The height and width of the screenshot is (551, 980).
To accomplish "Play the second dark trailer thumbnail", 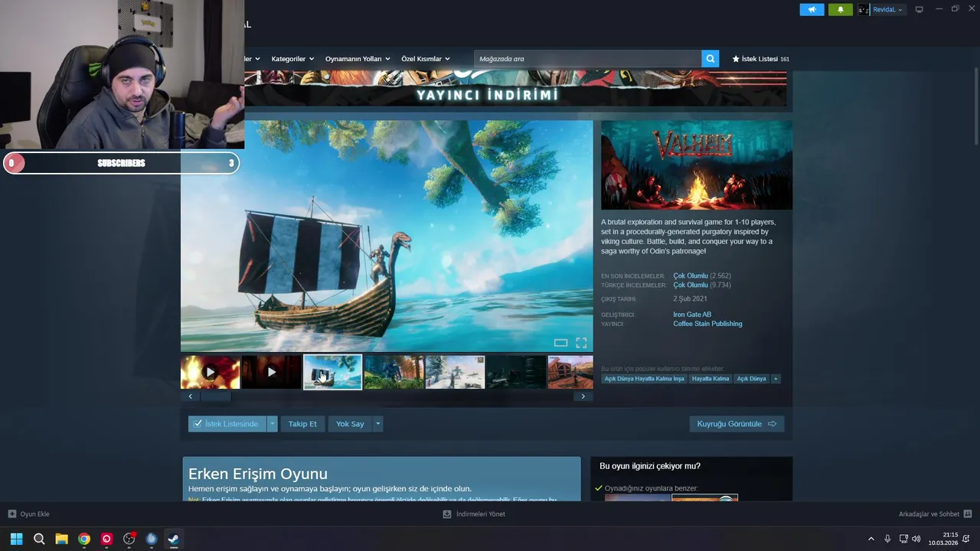I will [x=271, y=372].
